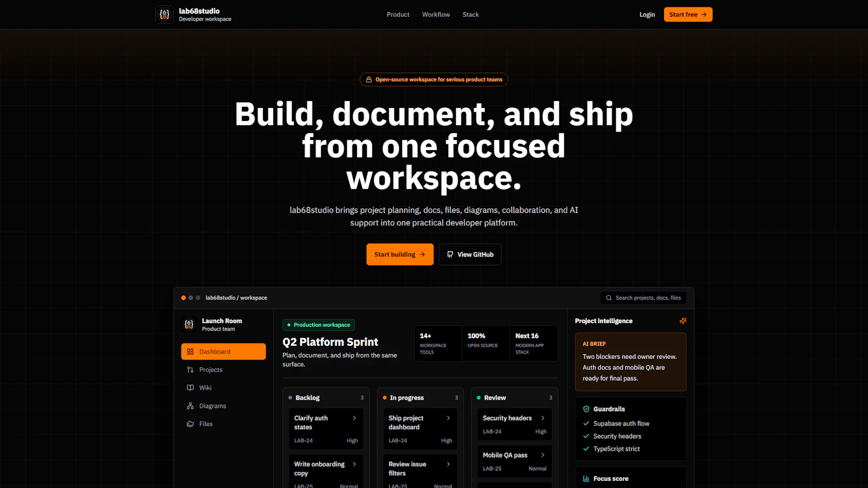Expand the Security headers card chevron
The image size is (868, 488).
543,418
